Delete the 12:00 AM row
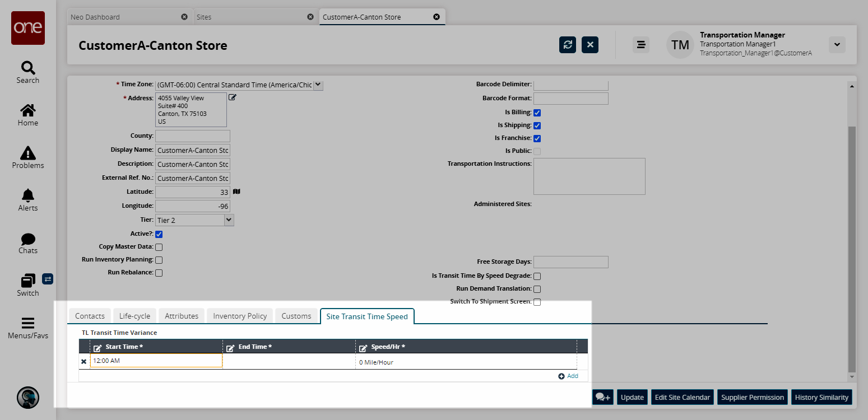This screenshot has height=420, width=868. tap(84, 362)
